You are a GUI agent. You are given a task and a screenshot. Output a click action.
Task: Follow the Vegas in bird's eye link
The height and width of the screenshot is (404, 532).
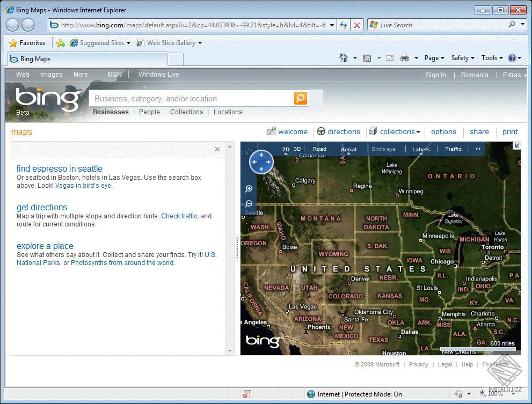click(83, 186)
